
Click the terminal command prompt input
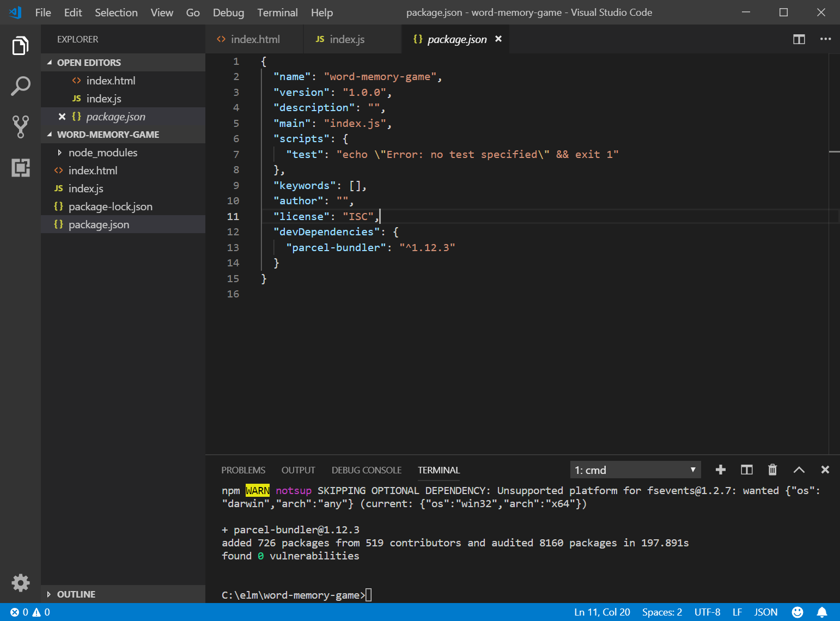coord(369,595)
